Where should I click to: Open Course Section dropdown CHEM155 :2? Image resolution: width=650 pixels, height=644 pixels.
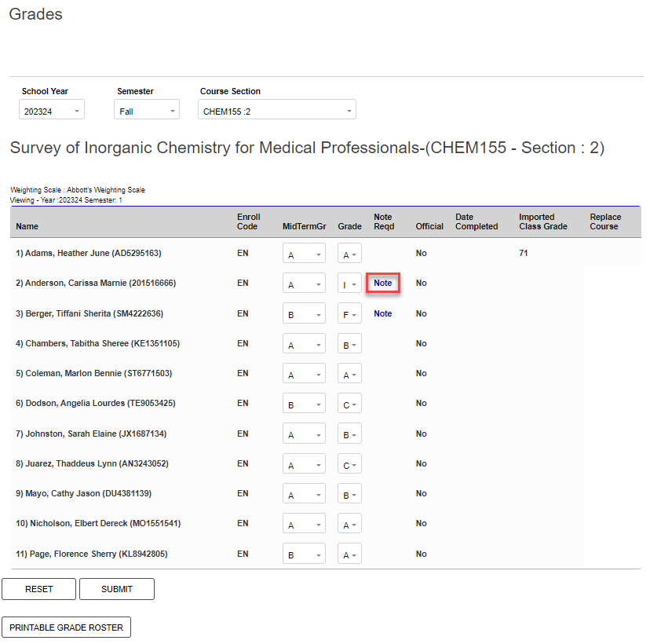pyautogui.click(x=277, y=111)
